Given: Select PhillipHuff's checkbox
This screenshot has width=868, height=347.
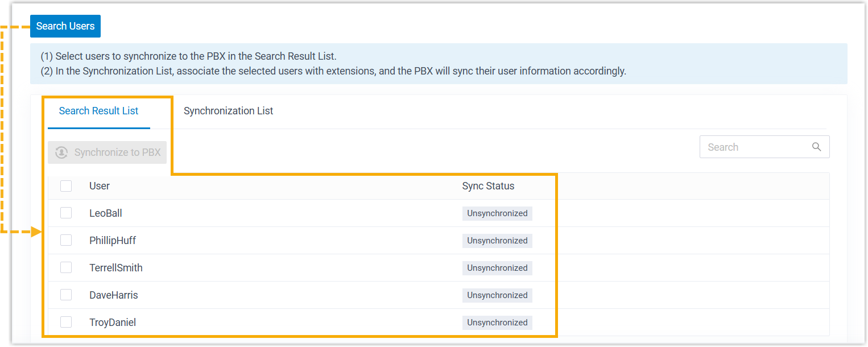Looking at the screenshot, I should point(66,241).
